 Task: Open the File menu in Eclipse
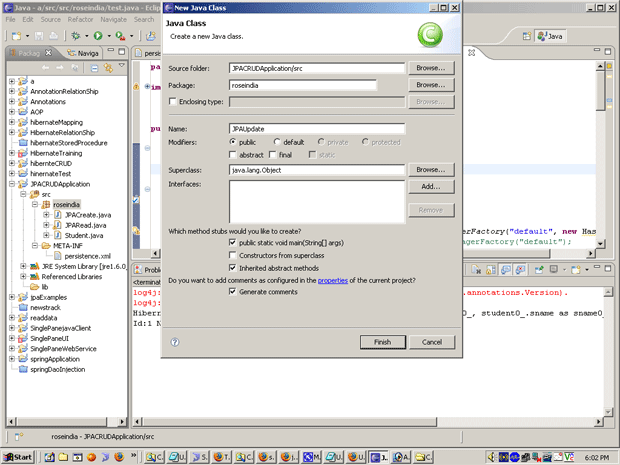tap(10, 19)
